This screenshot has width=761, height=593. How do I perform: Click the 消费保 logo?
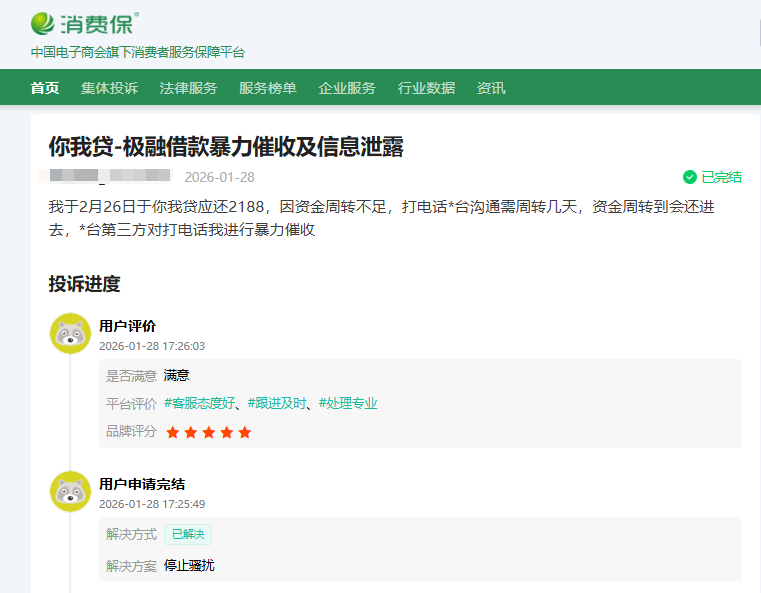click(x=84, y=23)
